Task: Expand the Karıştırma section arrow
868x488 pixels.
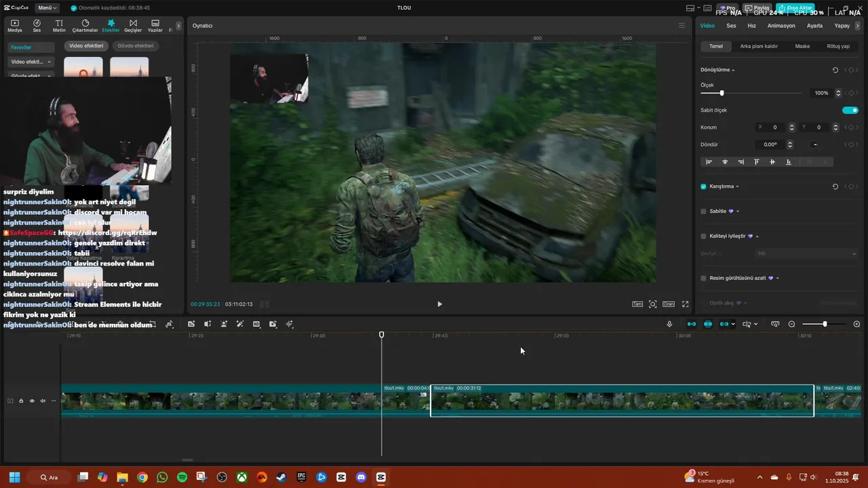Action: point(737,186)
